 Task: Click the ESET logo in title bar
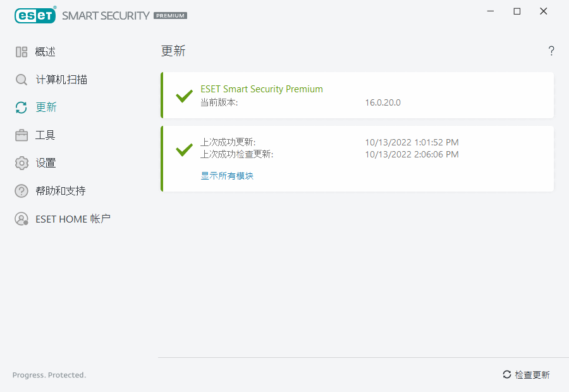(35, 15)
